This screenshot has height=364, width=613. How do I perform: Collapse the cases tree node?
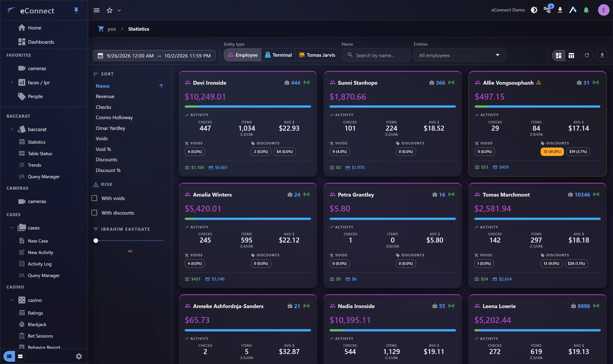pos(12,228)
